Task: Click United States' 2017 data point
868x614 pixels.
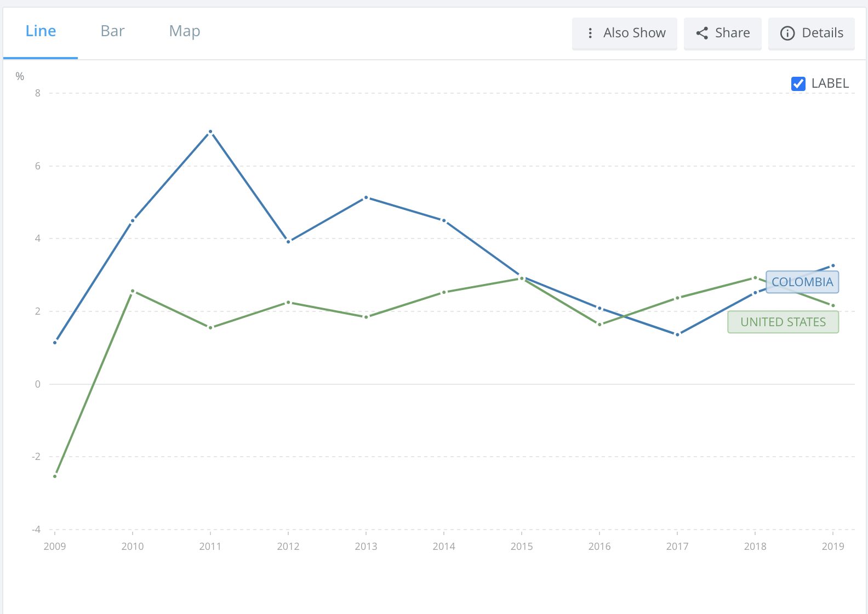Action: 678,298
